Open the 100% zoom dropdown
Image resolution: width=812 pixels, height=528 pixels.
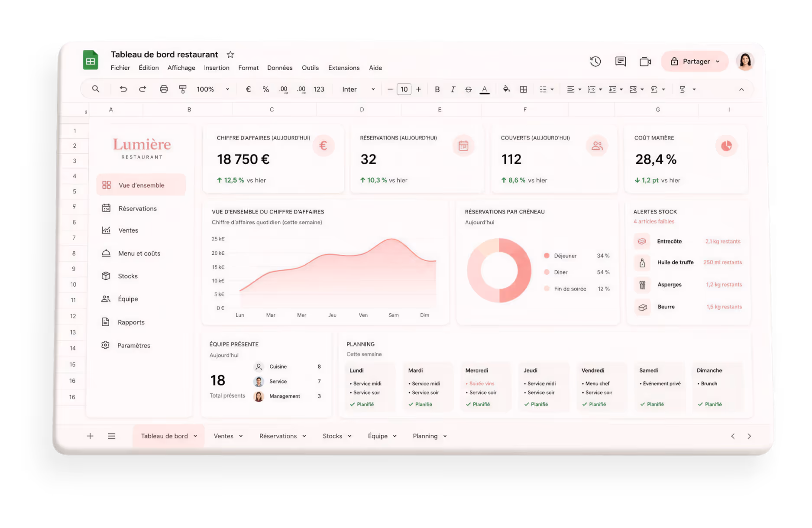(213, 89)
